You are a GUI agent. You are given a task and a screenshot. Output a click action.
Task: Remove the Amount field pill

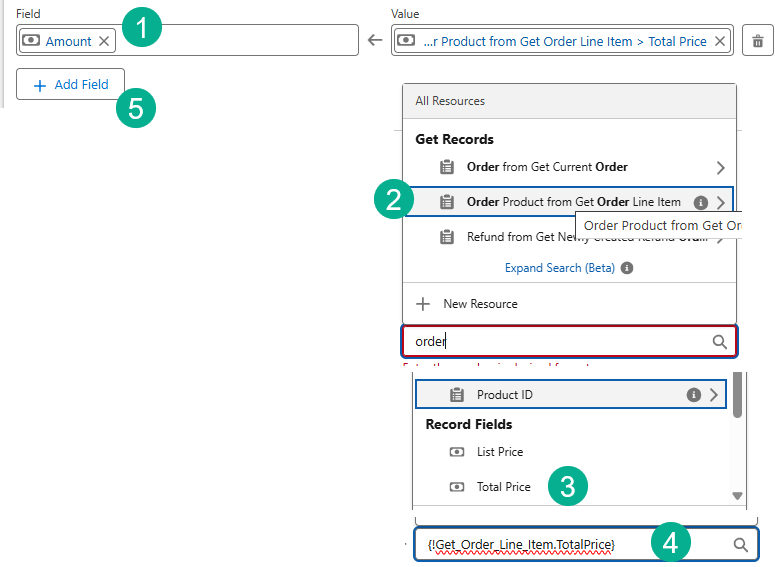tap(104, 41)
